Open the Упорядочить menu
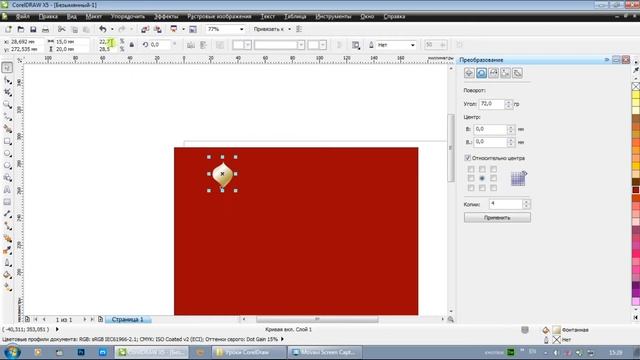Viewport: 640px width, 360px height. pos(128,16)
